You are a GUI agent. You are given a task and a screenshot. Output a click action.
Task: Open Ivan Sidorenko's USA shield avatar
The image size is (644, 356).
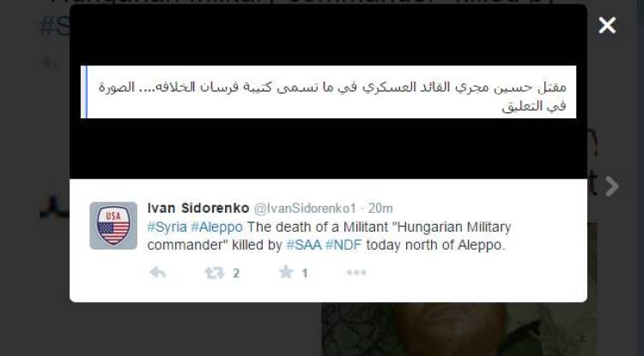coord(113,226)
